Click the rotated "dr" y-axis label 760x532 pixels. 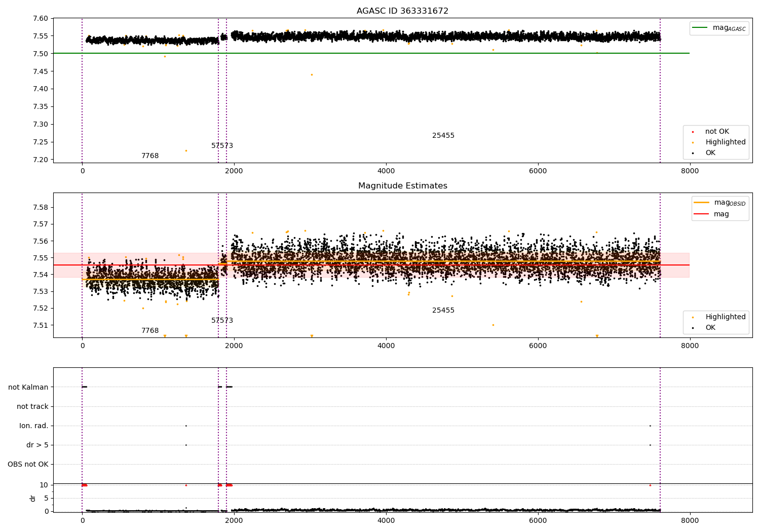tap(33, 498)
